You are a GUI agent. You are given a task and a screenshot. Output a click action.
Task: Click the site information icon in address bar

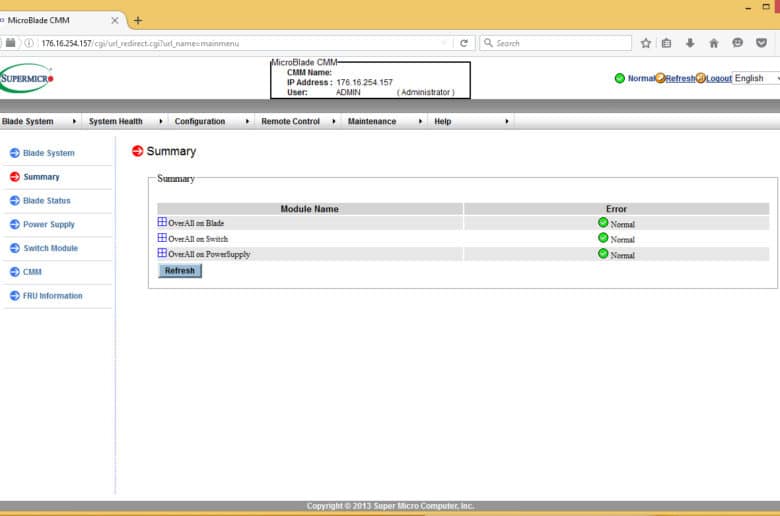tap(29, 43)
